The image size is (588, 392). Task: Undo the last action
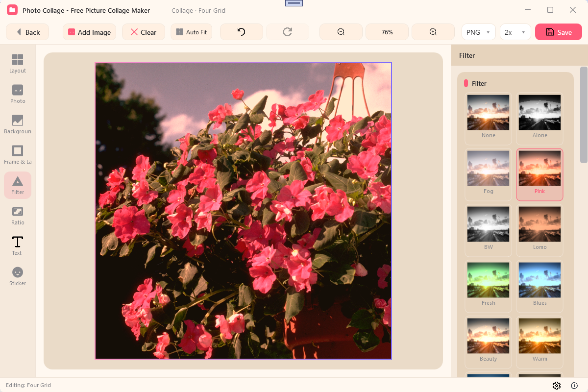(242, 32)
